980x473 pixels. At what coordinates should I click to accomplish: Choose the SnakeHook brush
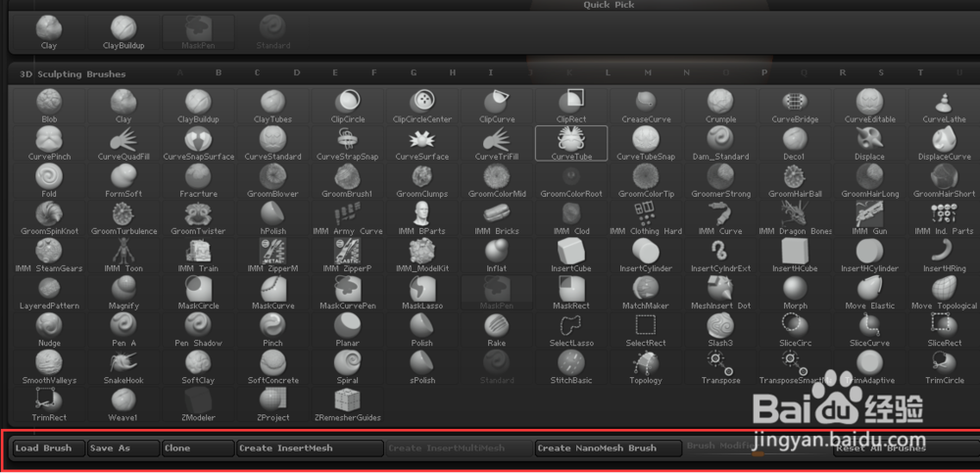pos(123,368)
